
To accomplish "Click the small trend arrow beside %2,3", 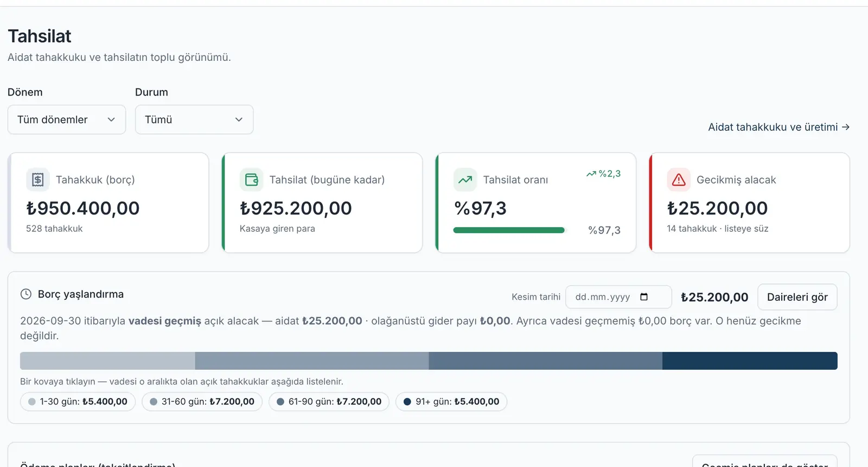I will point(591,174).
